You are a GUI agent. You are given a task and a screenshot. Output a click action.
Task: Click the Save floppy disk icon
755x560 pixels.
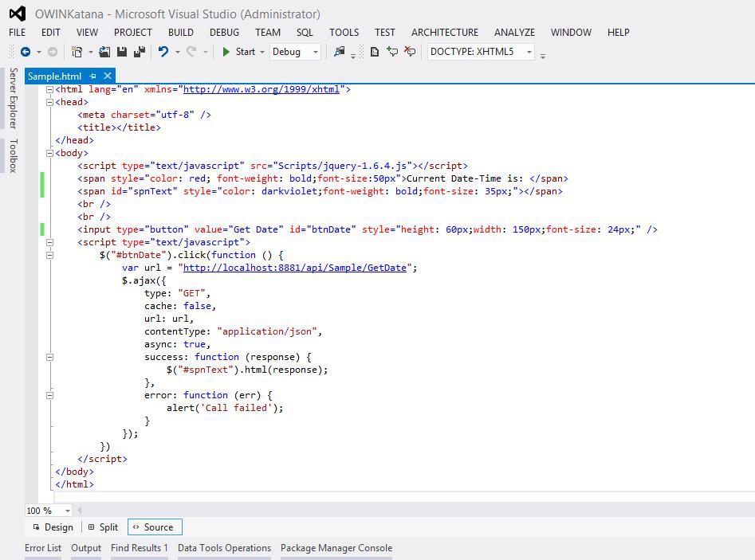pos(122,52)
